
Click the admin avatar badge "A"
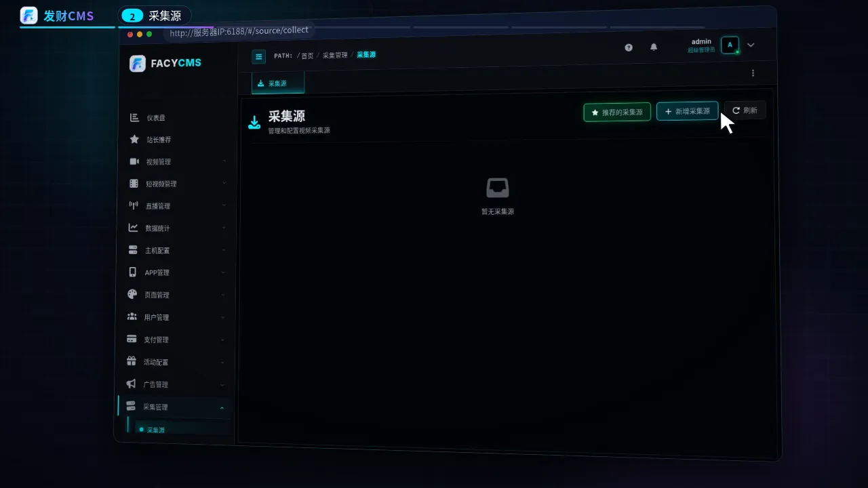(730, 45)
